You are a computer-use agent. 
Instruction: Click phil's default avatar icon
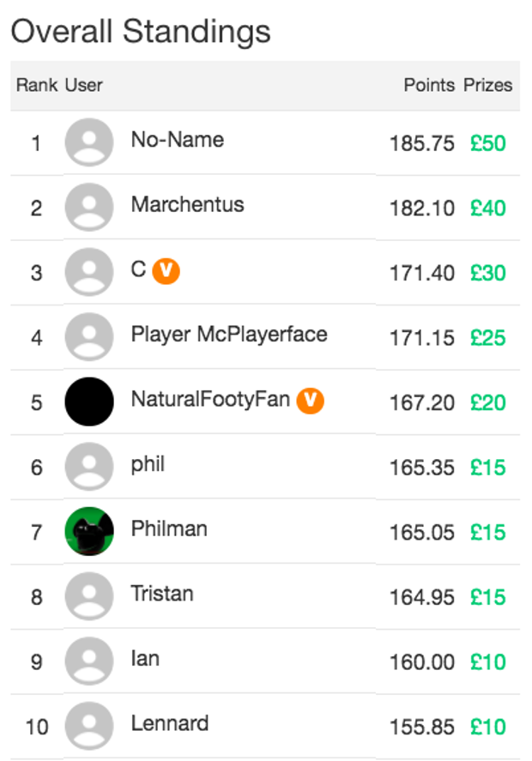tap(89, 468)
